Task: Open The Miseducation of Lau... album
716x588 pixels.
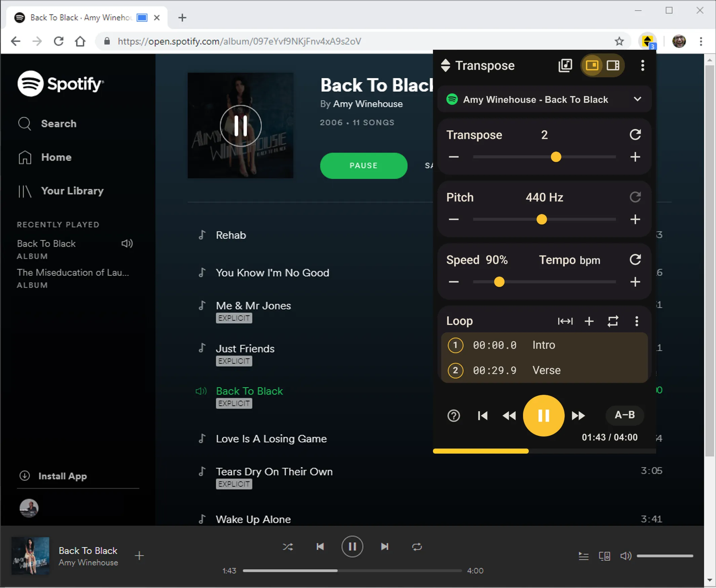Action: [x=73, y=272]
